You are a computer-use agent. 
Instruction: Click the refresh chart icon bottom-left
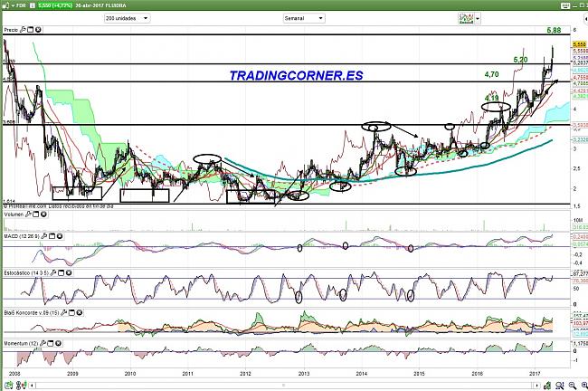(9, 386)
